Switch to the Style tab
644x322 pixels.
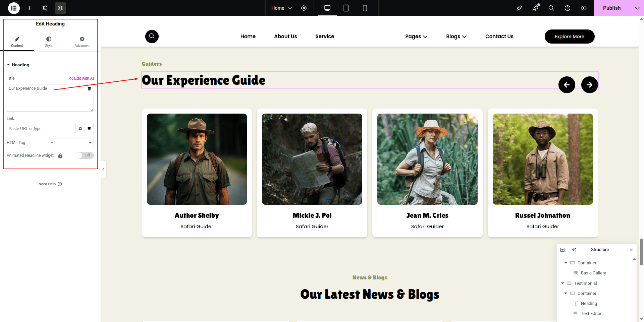point(49,42)
